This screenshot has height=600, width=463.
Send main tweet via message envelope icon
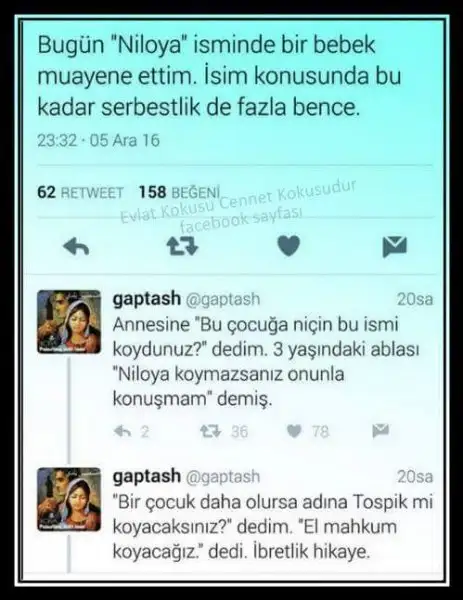[x=395, y=247]
